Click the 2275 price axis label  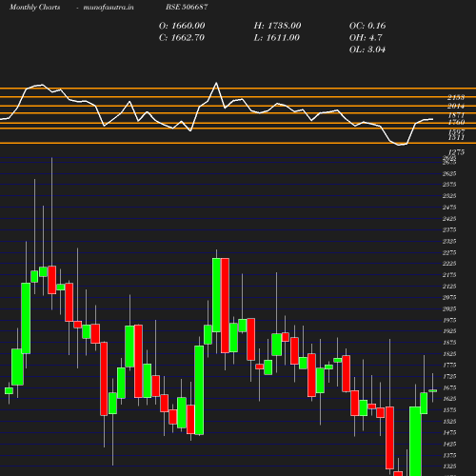(x=449, y=252)
